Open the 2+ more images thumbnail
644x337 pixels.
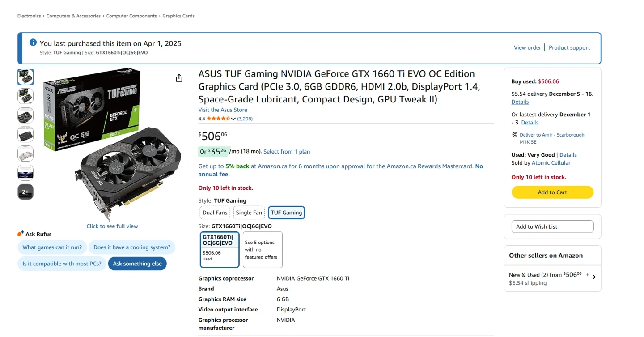click(25, 192)
